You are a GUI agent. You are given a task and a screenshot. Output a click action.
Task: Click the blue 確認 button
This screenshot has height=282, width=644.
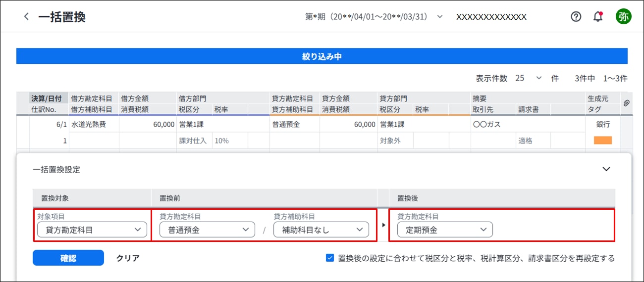click(68, 258)
